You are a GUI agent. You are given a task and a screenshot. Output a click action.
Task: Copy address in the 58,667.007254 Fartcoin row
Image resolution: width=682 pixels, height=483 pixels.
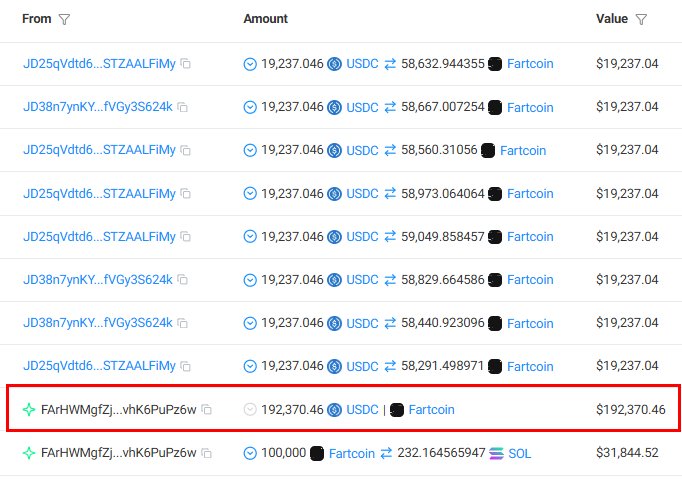pos(183,107)
